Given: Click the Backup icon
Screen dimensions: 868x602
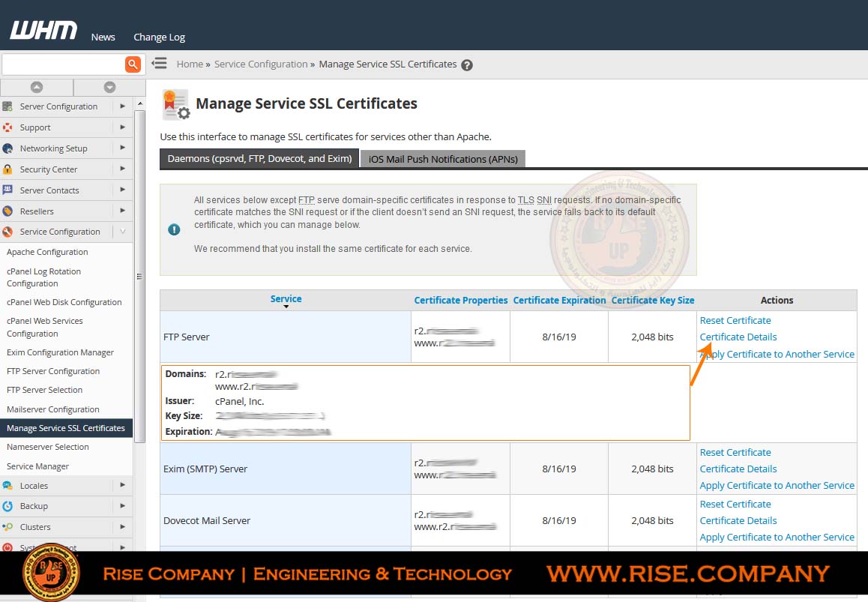Looking at the screenshot, I should click(7, 506).
